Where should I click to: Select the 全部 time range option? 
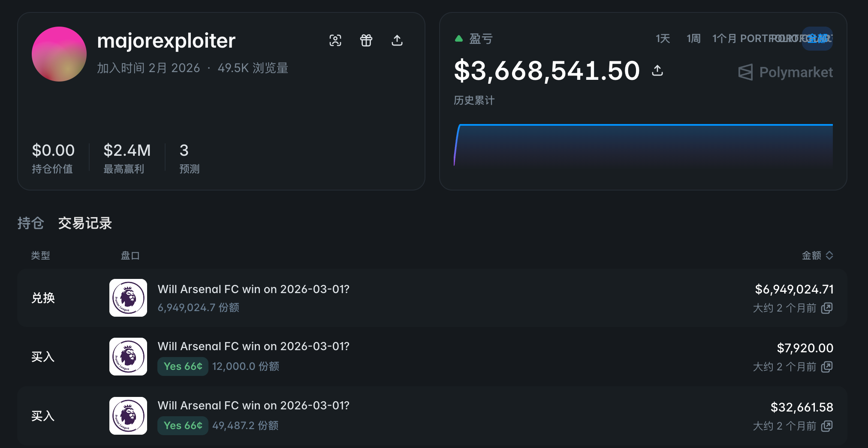pos(817,38)
